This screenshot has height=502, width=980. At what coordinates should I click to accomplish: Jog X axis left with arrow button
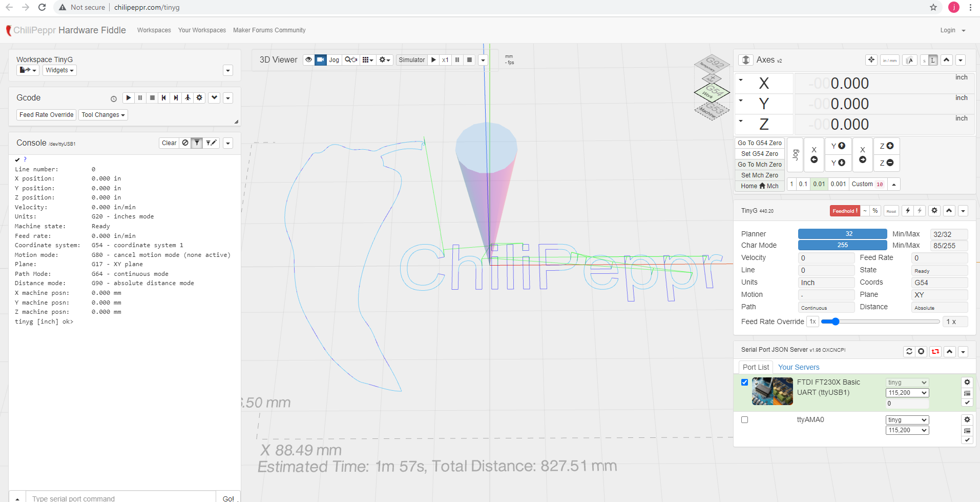tap(814, 154)
